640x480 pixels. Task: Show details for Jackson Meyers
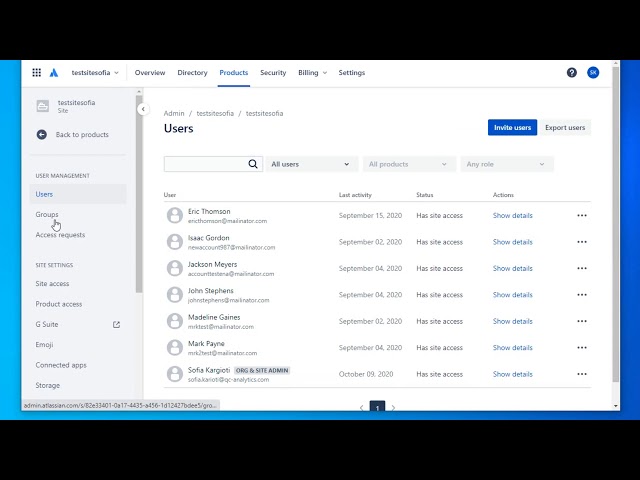513,269
